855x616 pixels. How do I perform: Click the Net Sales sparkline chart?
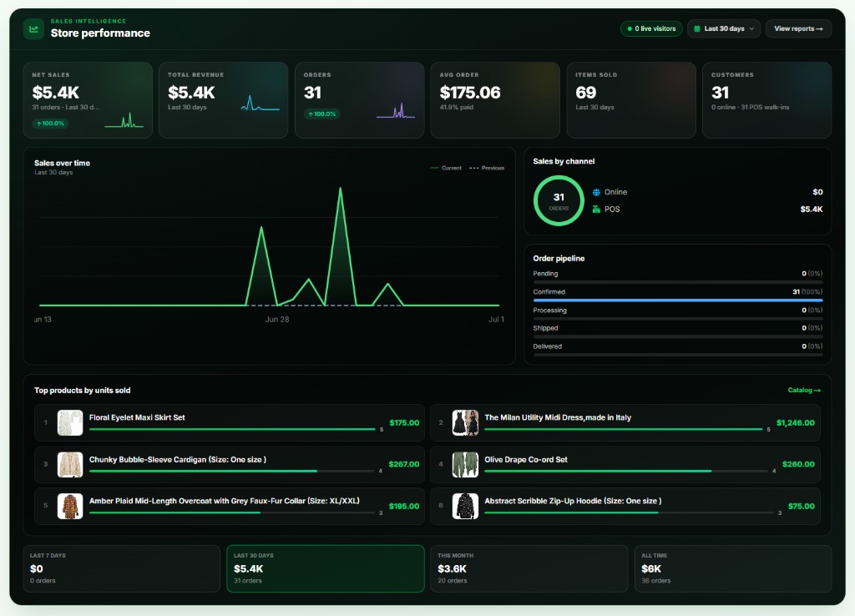pyautogui.click(x=124, y=120)
